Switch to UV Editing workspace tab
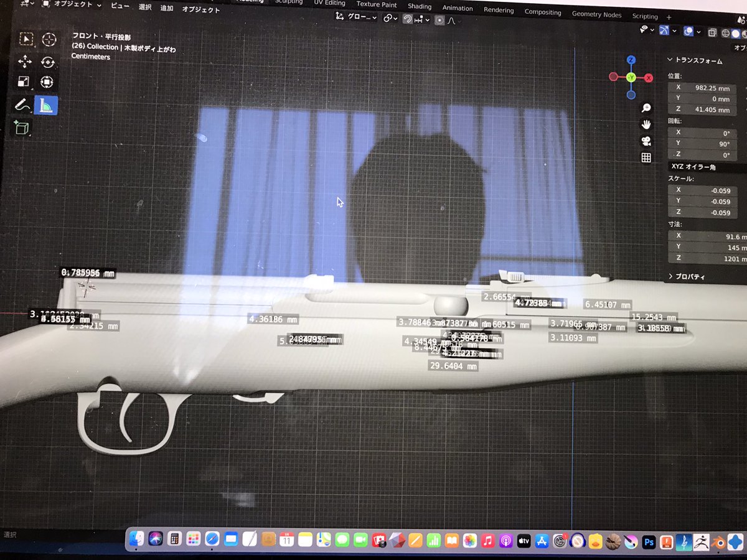This screenshot has width=747, height=560. (x=329, y=3)
